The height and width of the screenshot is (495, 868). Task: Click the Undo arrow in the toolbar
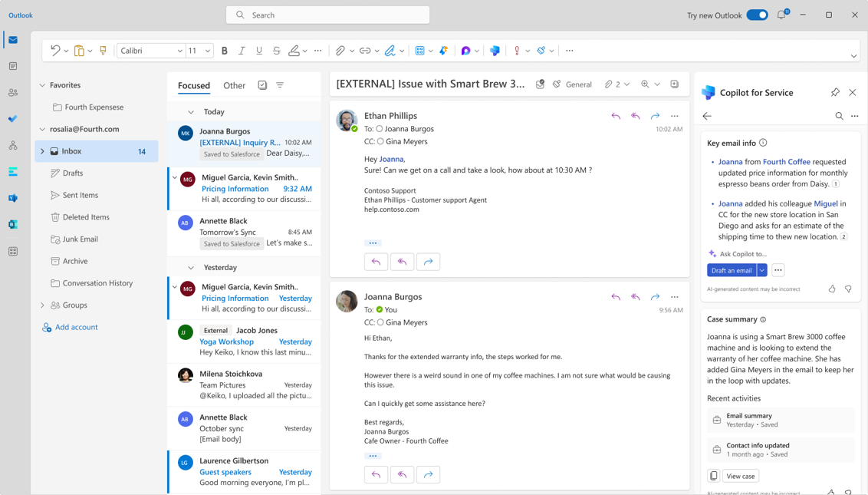coord(54,51)
